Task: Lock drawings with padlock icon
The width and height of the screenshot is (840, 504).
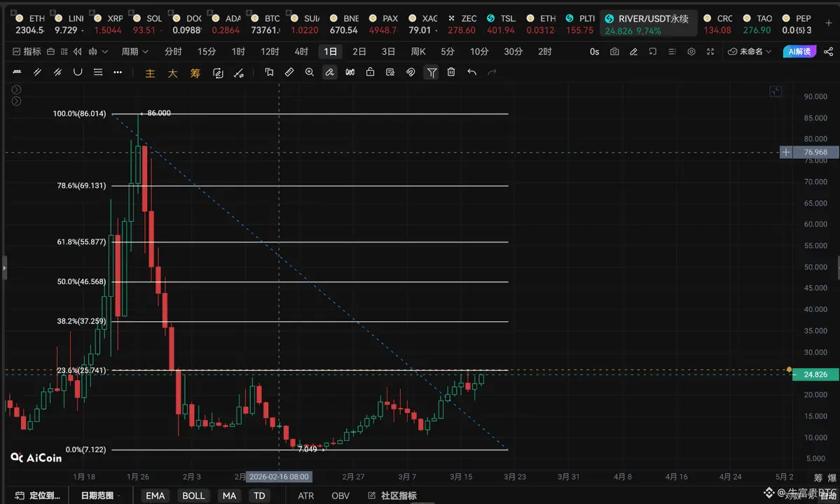Action: (x=370, y=71)
